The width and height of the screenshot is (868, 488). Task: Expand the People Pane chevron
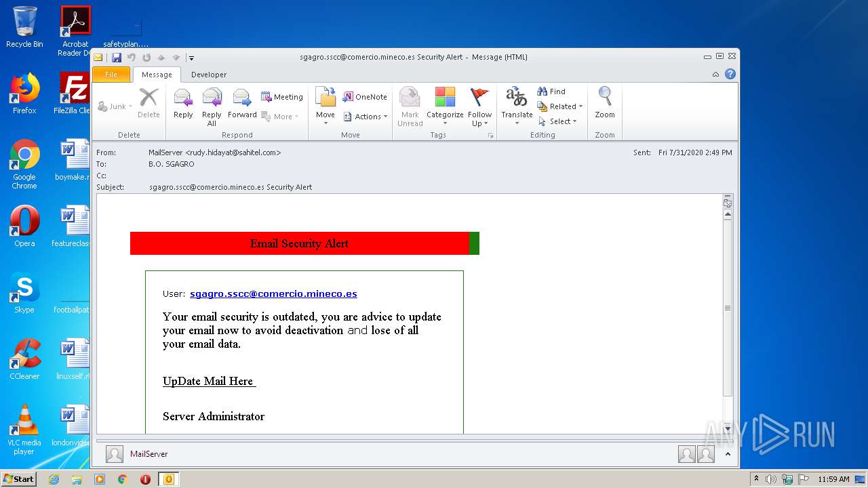[x=728, y=454]
